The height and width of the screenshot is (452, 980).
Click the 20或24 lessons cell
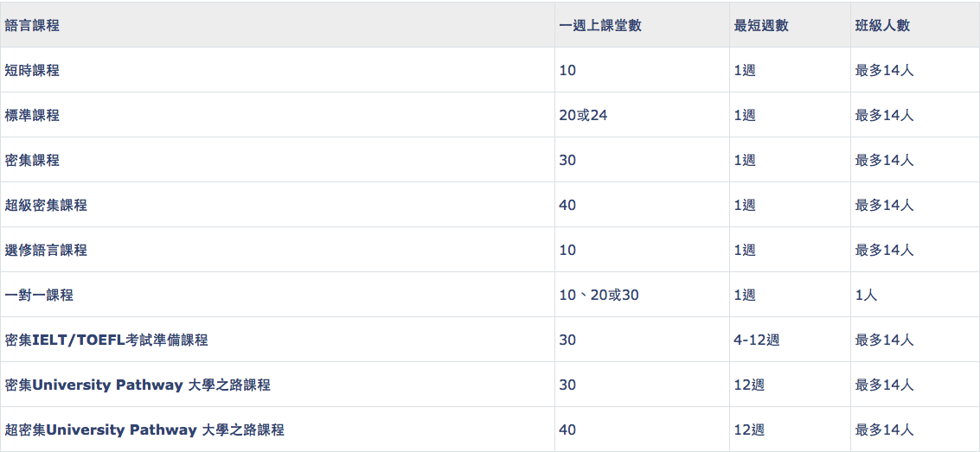tap(584, 116)
